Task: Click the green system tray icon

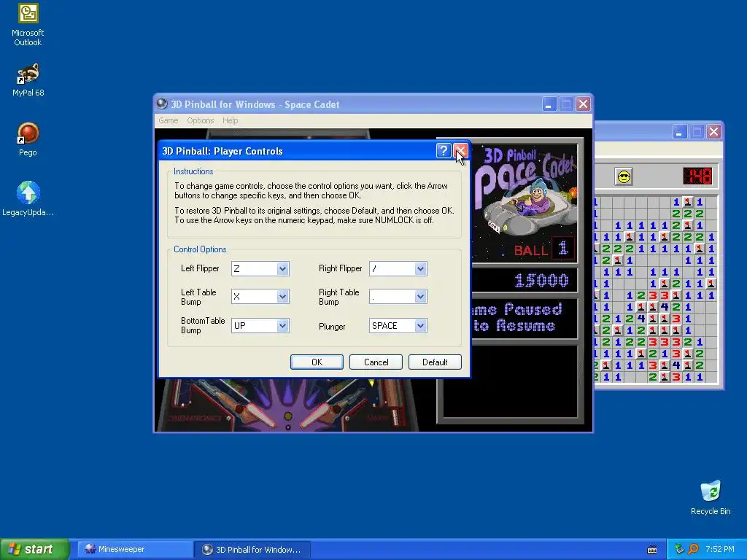Action: click(679, 549)
